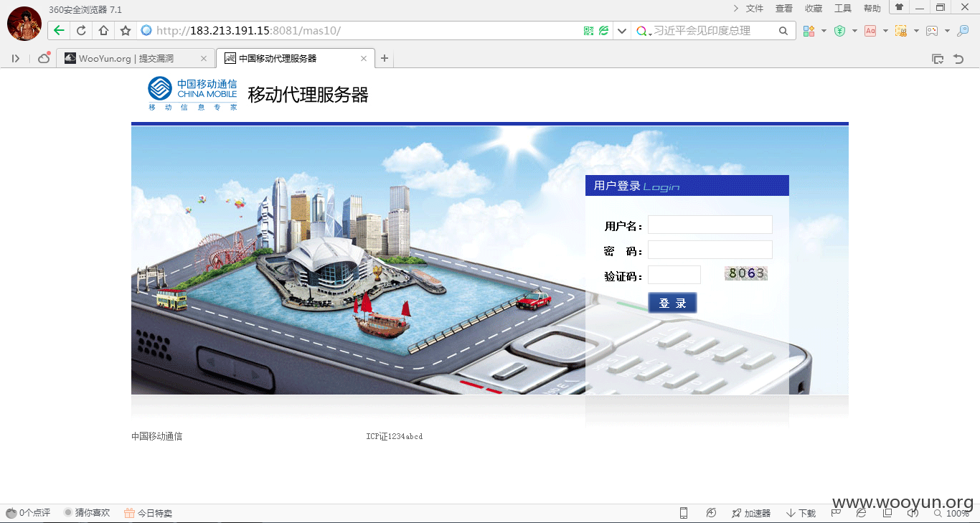Expand the hidden menus chevron before 文件
Viewport: 980px width, 523px height.
tap(736, 9)
